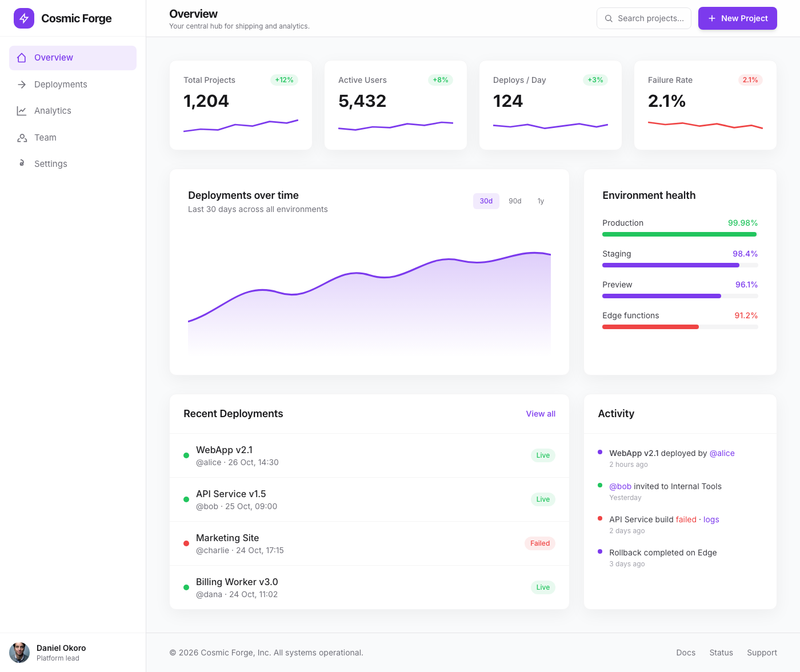Open the Docs footer link

pyautogui.click(x=686, y=653)
